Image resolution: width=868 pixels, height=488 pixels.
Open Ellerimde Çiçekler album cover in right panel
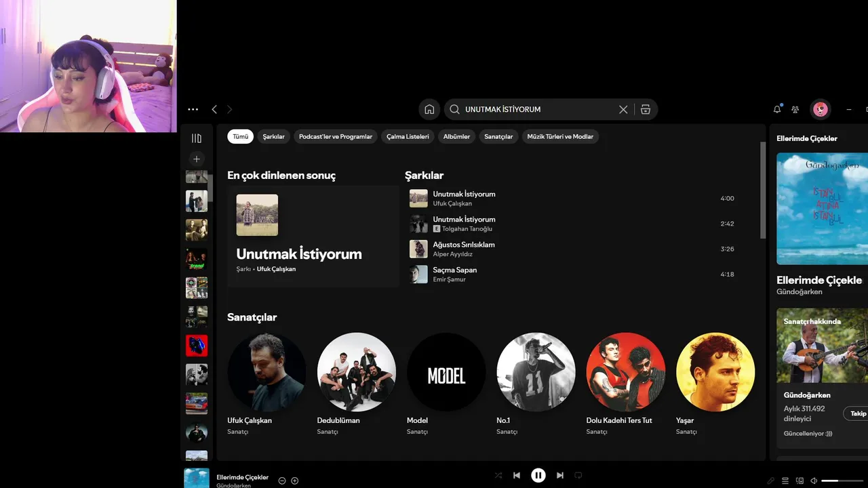pos(822,208)
